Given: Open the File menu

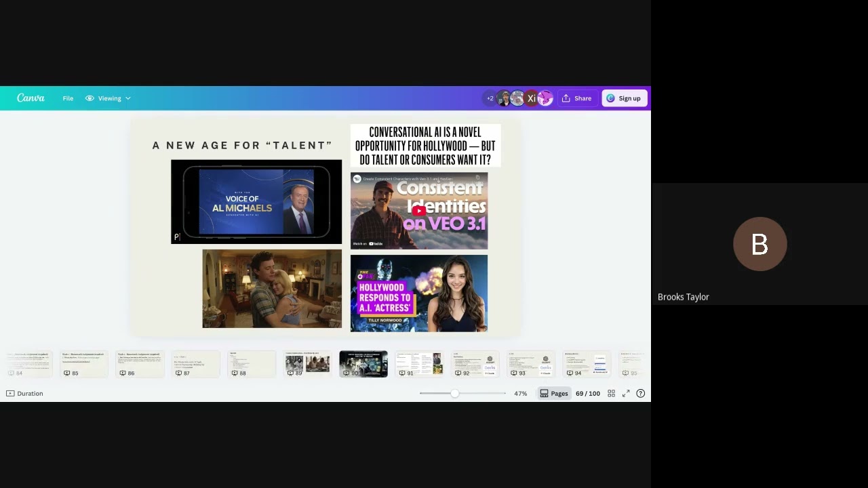Looking at the screenshot, I should 68,98.
